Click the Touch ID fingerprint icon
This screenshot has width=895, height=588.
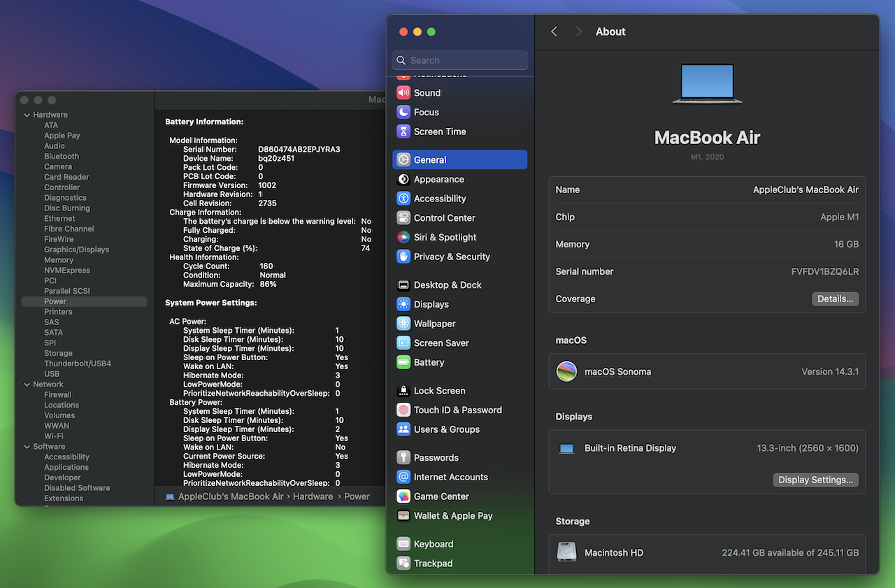[403, 410]
